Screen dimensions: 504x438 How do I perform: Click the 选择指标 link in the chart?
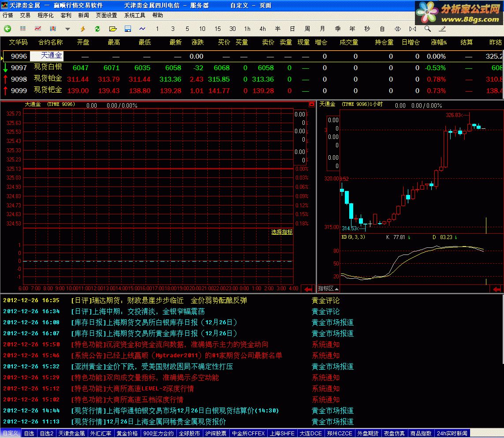tap(282, 232)
